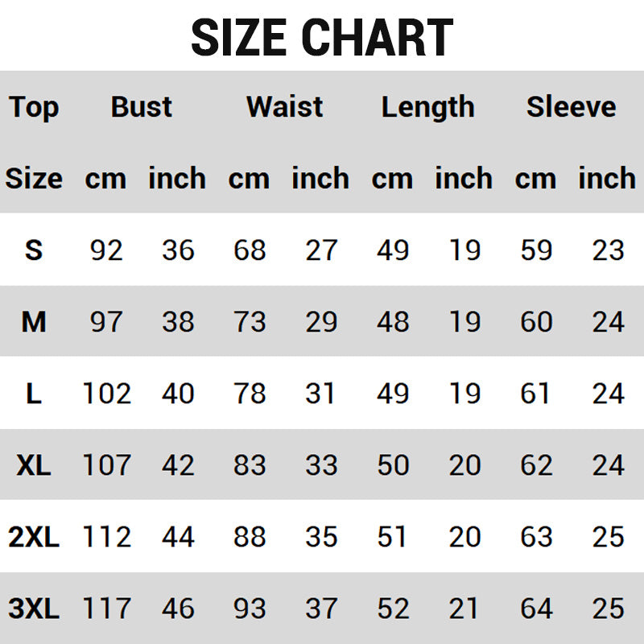The height and width of the screenshot is (644, 644).
Task: Click the 68 cm waist value
Action: click(x=250, y=250)
